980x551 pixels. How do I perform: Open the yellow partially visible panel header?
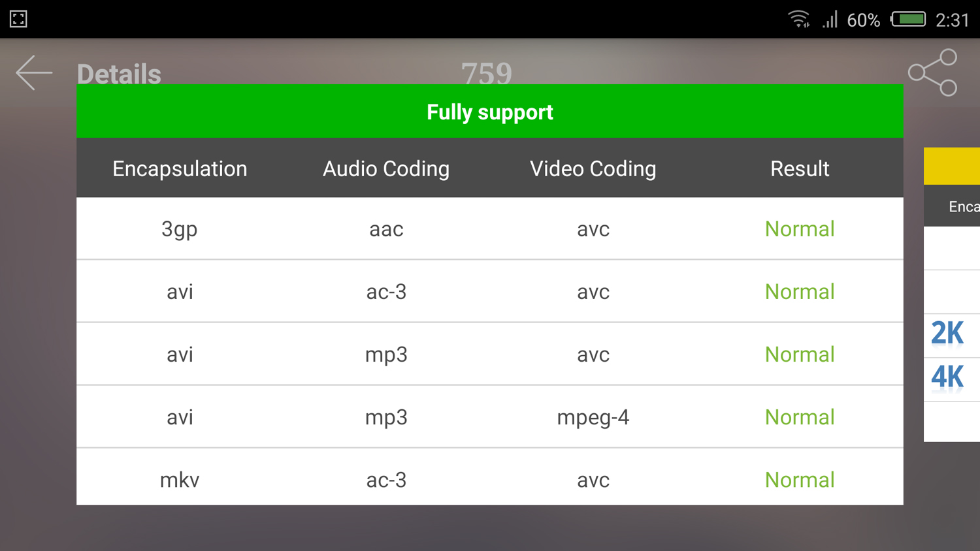click(952, 166)
